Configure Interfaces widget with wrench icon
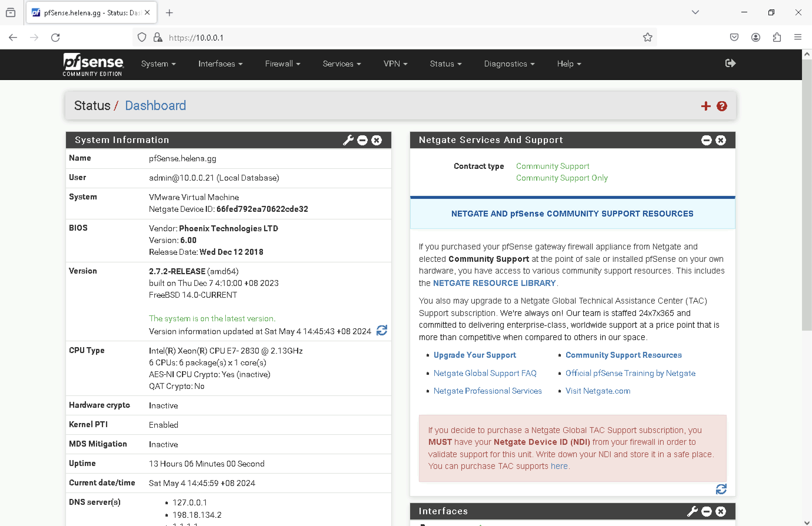The height and width of the screenshot is (526, 812). [x=692, y=511]
